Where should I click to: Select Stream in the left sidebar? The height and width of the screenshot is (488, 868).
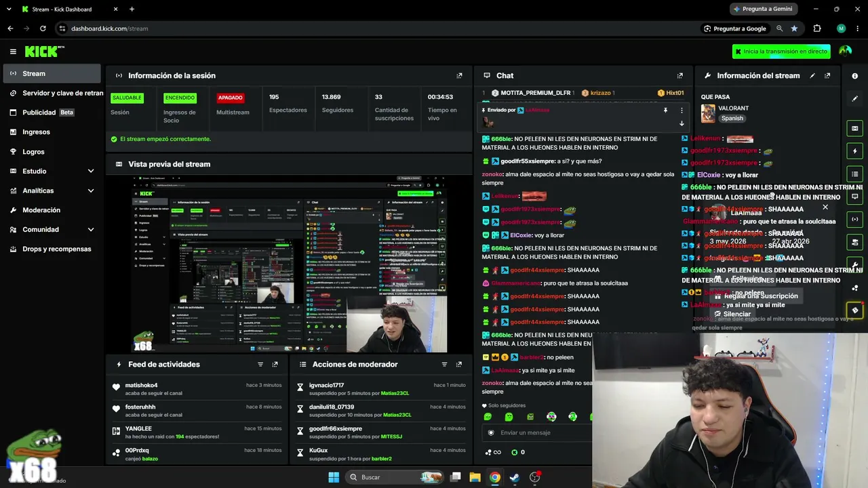click(52, 74)
